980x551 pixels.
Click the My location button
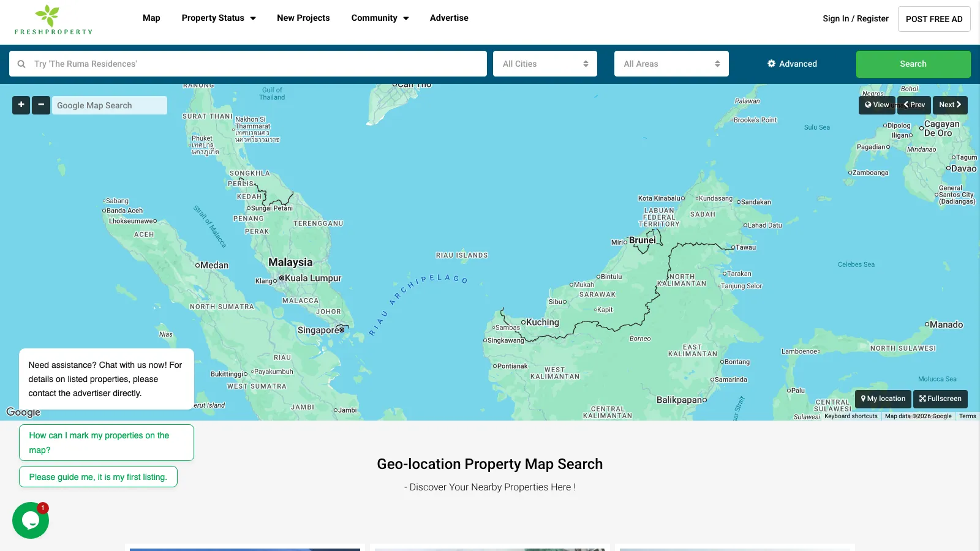click(883, 399)
